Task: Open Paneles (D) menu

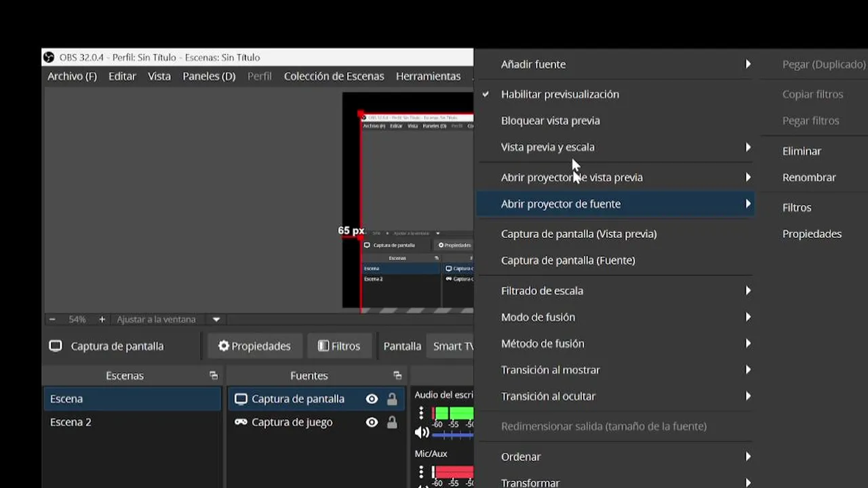Action: point(209,77)
